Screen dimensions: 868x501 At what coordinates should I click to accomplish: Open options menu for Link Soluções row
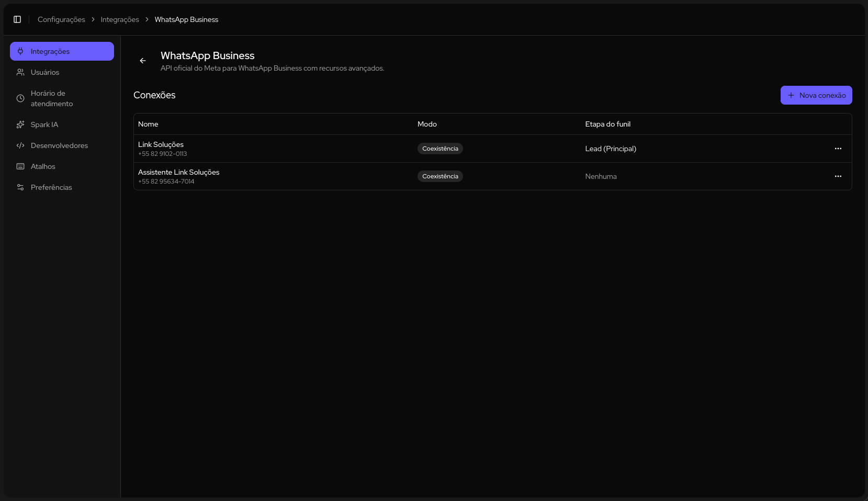[838, 149]
